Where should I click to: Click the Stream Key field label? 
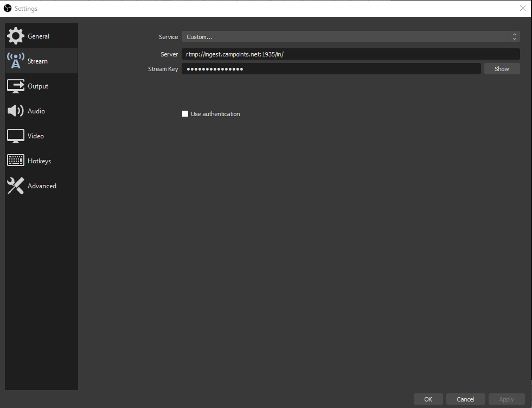tap(163, 69)
